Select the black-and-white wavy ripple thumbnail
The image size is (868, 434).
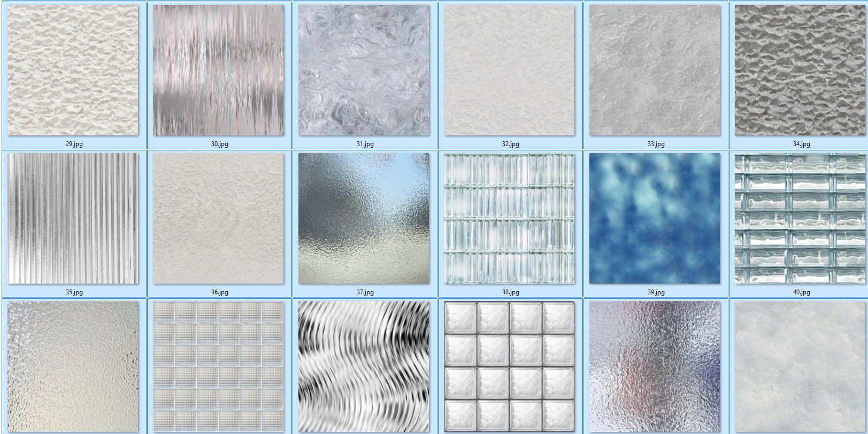click(364, 367)
